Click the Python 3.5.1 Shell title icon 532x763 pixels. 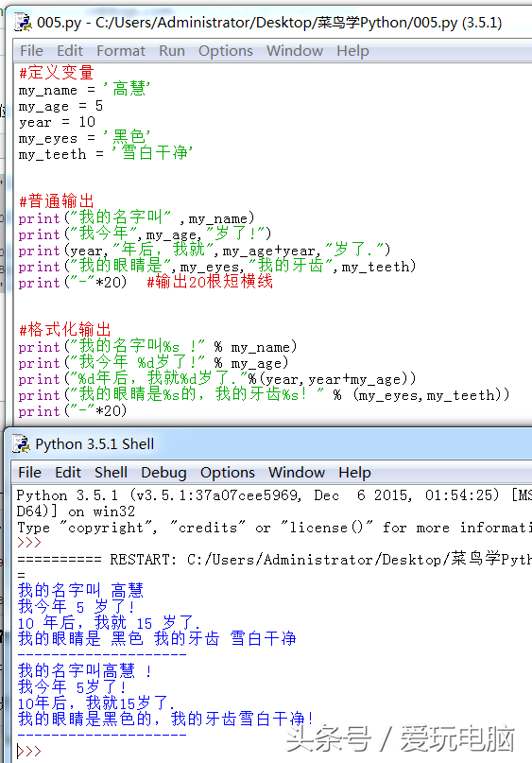[21, 443]
